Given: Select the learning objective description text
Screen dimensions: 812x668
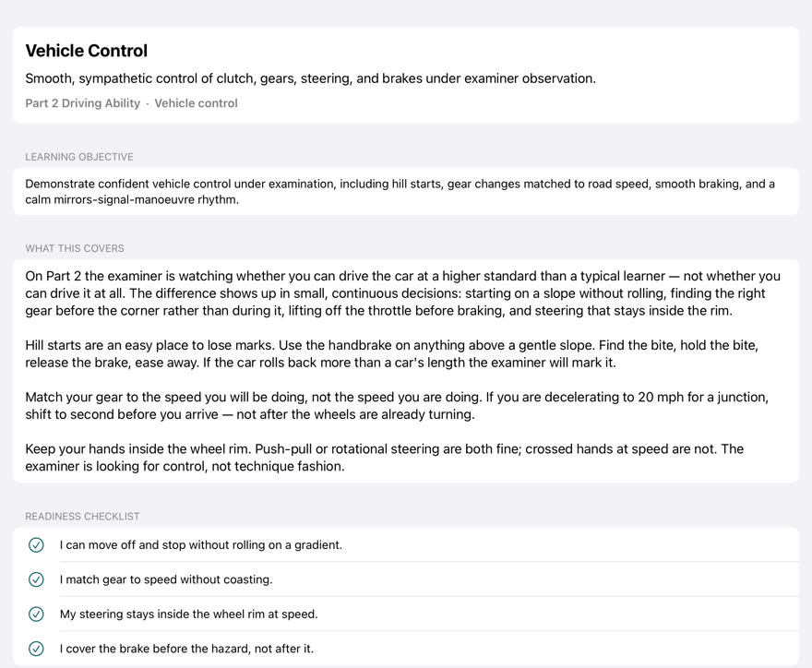Looking at the screenshot, I should 400,192.
